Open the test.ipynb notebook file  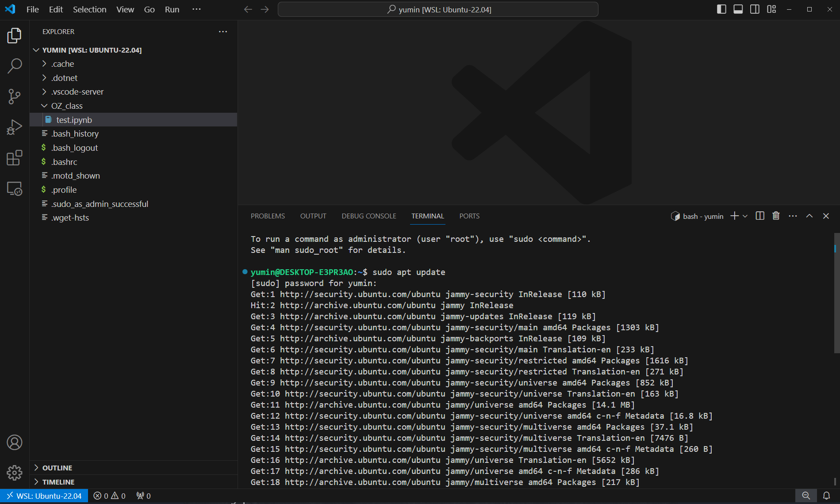click(x=134, y=120)
